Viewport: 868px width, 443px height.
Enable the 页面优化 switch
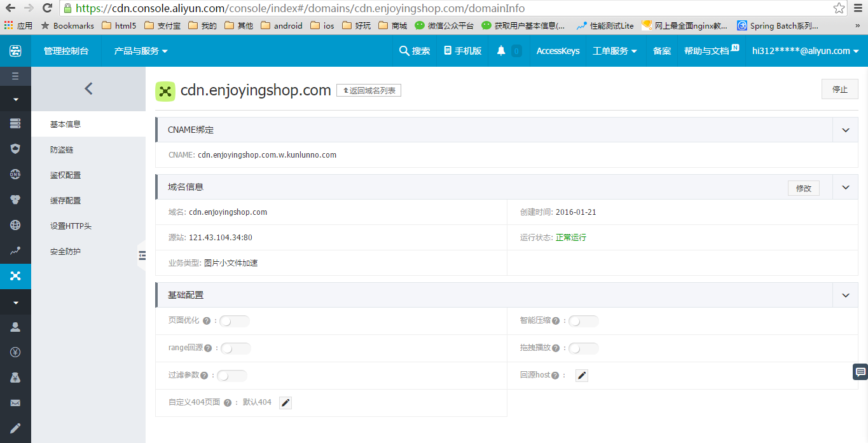tap(235, 321)
